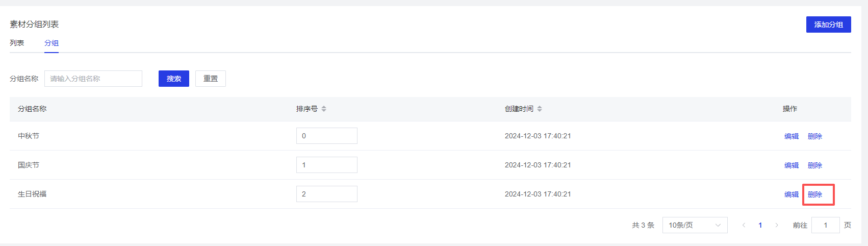Open the 10条/页 page size dropdown
This screenshot has height=246, width=868.
(x=695, y=225)
